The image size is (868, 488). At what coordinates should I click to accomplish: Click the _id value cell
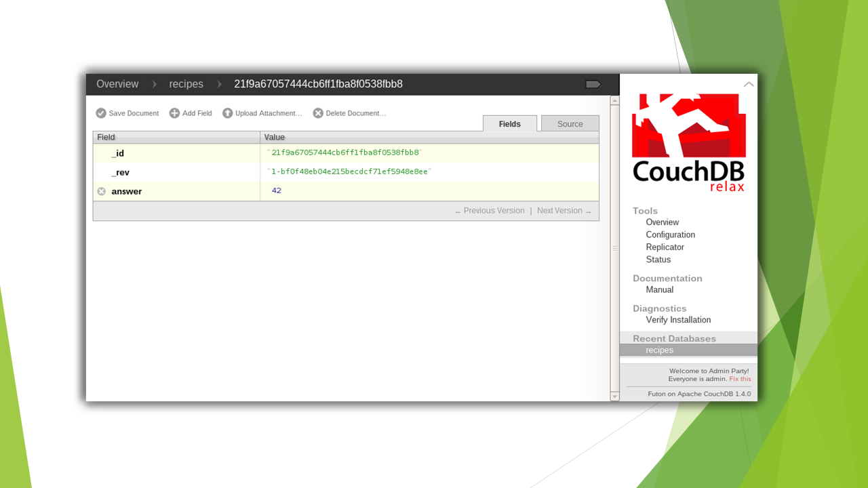pyautogui.click(x=429, y=153)
